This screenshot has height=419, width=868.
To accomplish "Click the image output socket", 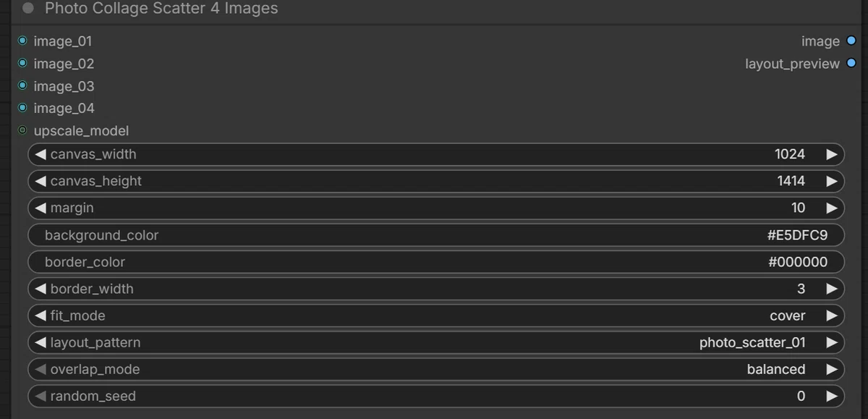I will pos(851,41).
